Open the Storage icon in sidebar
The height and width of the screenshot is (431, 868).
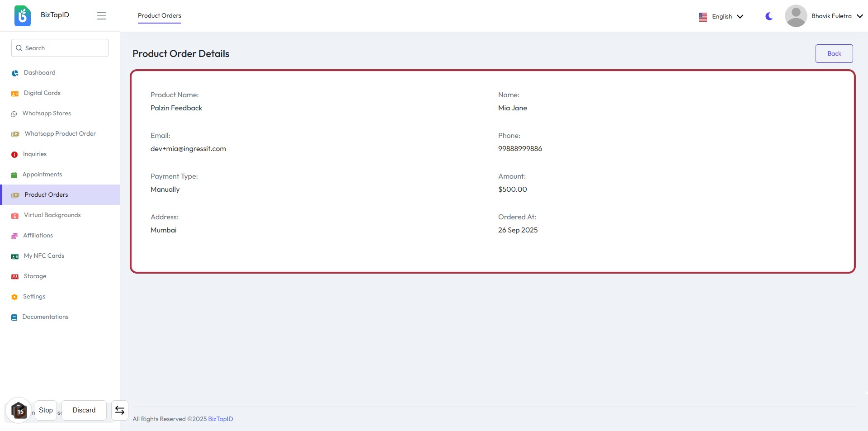(15, 277)
